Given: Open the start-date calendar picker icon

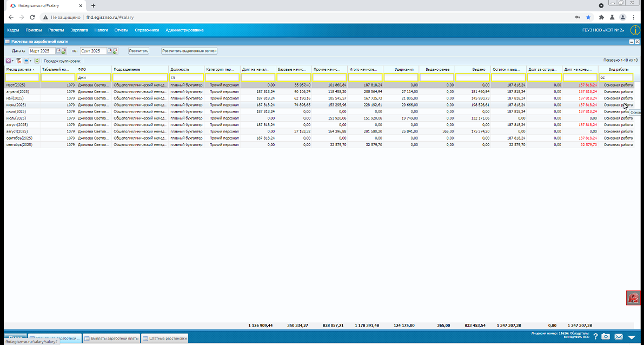Looking at the screenshot, I should tap(59, 51).
